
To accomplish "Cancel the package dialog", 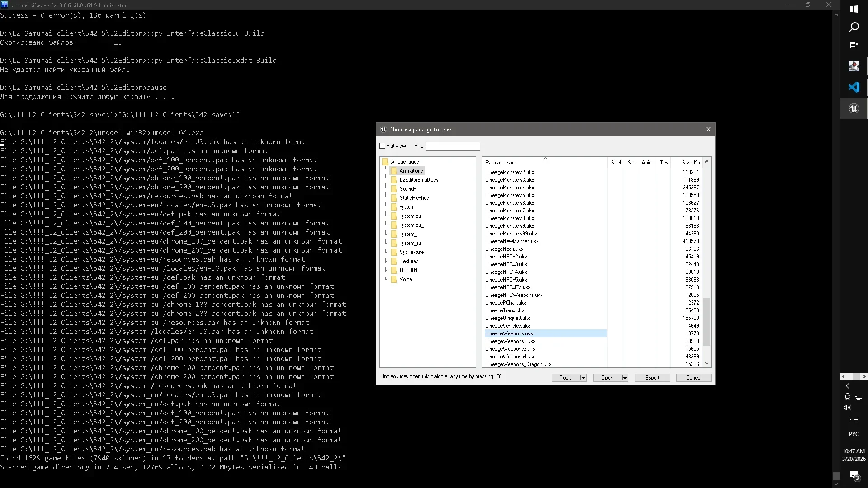I will coord(693,378).
